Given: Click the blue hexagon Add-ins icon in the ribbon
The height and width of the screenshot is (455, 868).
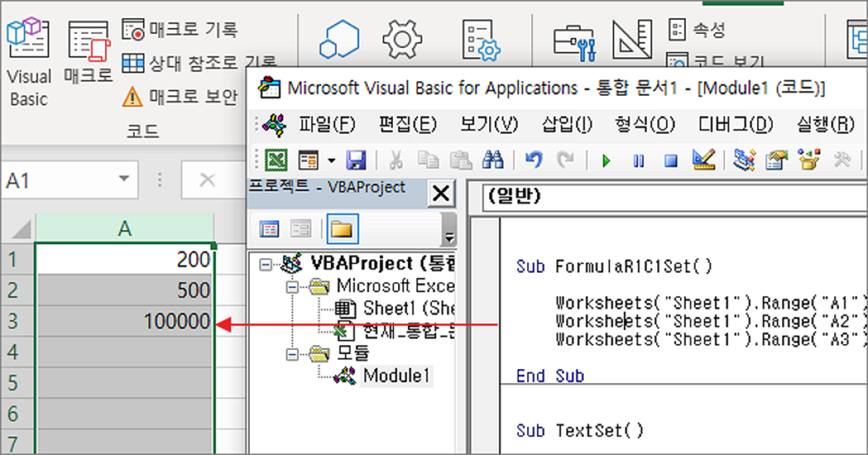Looking at the screenshot, I should 339,40.
